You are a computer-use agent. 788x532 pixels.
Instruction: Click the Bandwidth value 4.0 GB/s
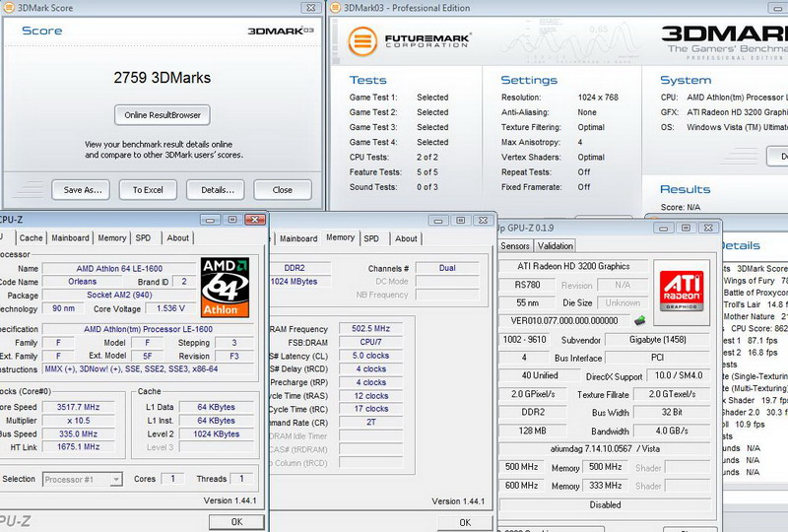[672, 431]
